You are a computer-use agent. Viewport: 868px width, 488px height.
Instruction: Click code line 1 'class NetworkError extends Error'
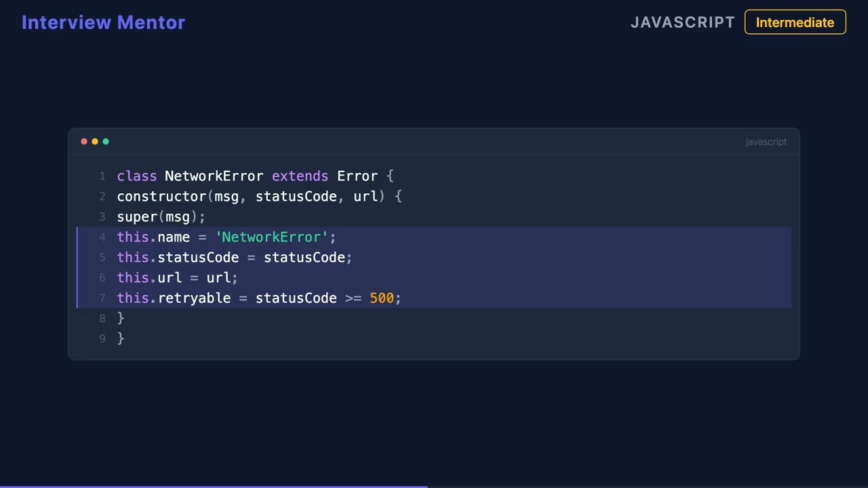point(255,176)
